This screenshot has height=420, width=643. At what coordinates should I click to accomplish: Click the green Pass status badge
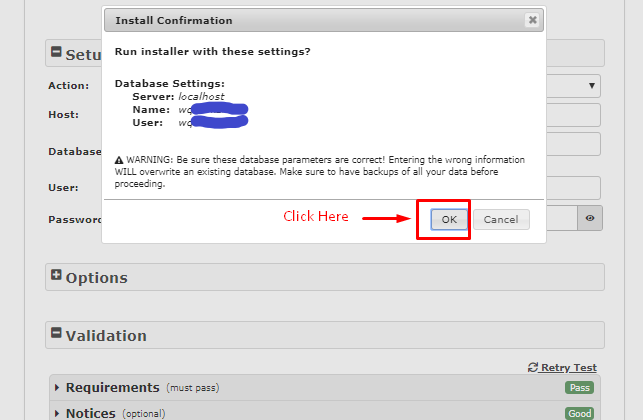pyautogui.click(x=579, y=388)
